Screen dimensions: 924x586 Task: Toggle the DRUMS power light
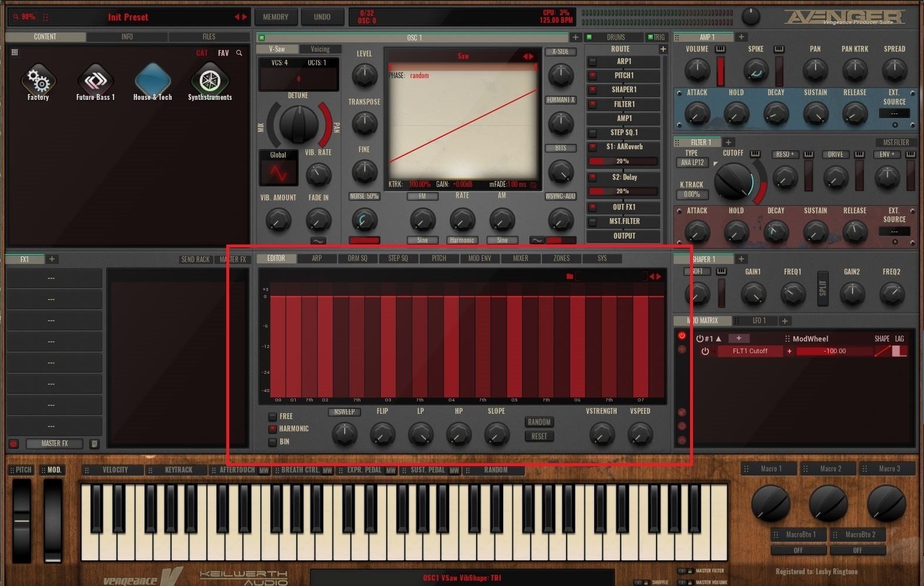(589, 38)
